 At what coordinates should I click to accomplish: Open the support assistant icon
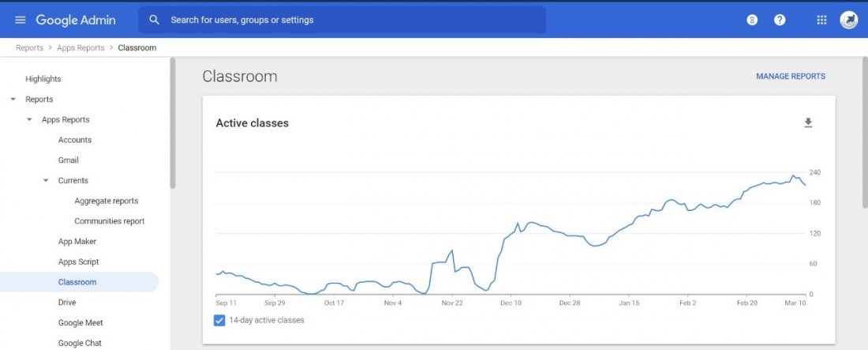pos(752,20)
